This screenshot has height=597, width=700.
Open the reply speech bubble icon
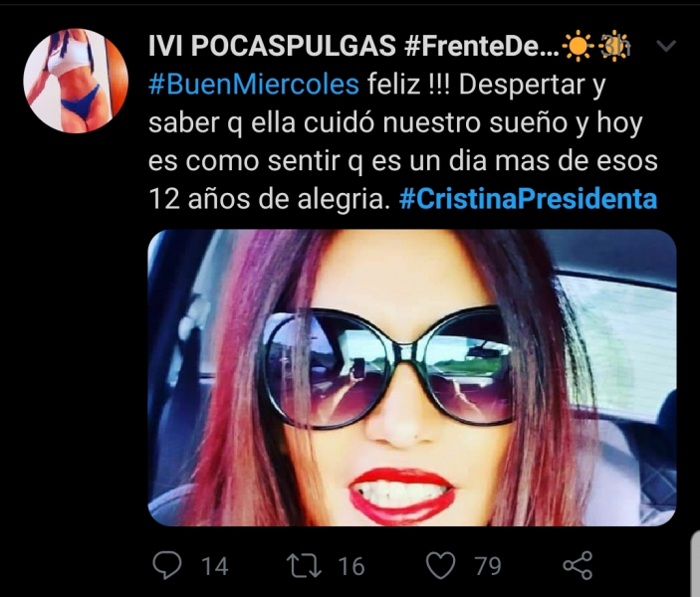(167, 565)
